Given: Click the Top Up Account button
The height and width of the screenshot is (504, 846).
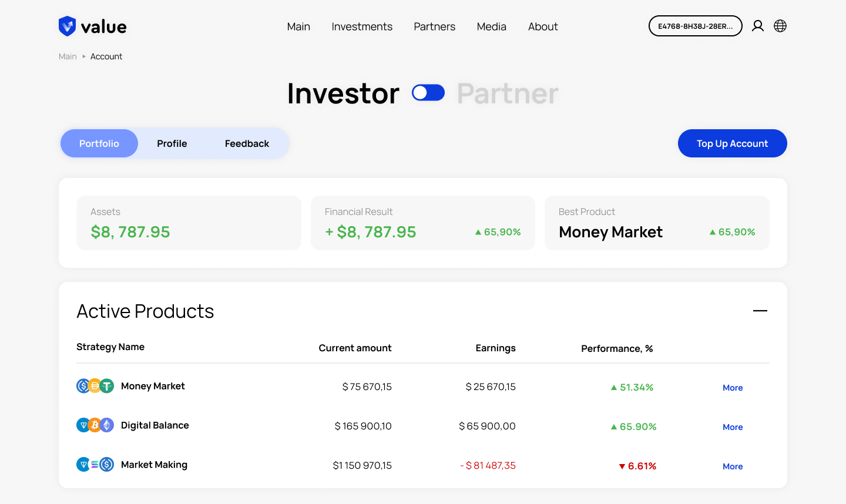Looking at the screenshot, I should tap(732, 143).
